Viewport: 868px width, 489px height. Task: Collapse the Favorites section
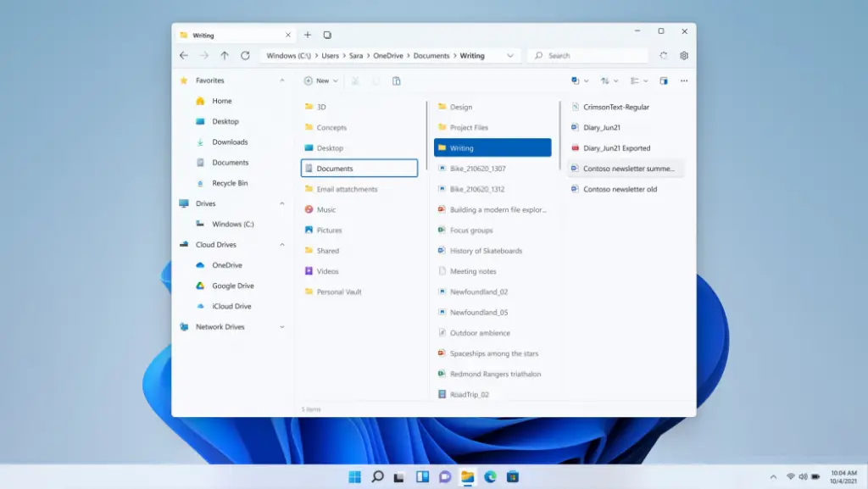pyautogui.click(x=282, y=80)
